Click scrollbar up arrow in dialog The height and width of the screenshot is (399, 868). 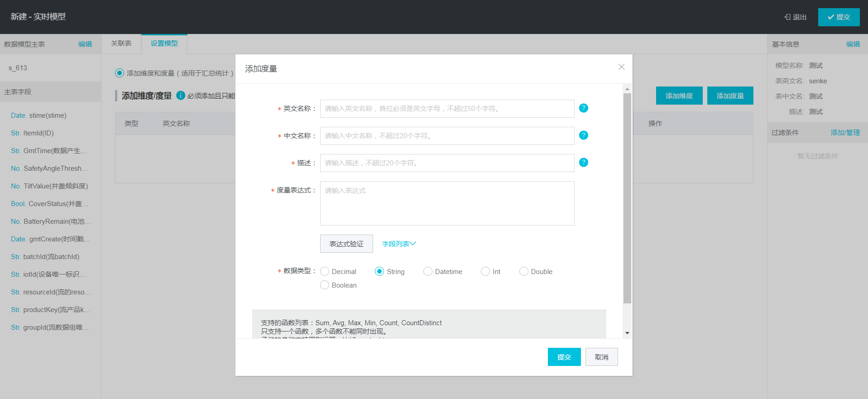627,89
